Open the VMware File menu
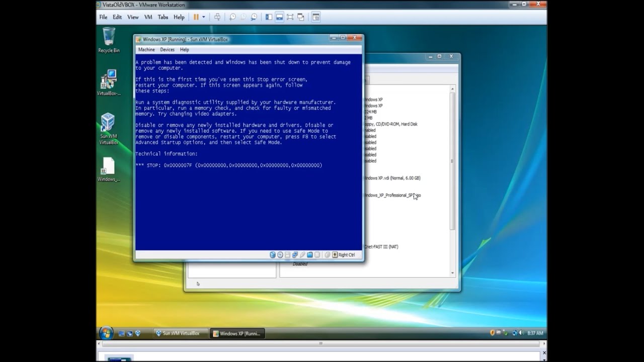Viewport: 644px width, 362px height. click(103, 17)
